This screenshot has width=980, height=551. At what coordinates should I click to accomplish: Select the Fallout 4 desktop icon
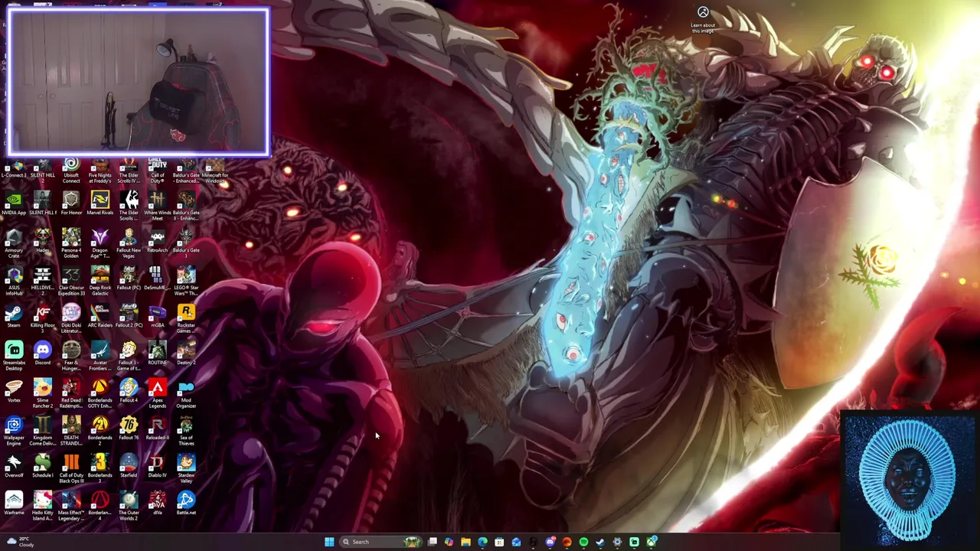(x=129, y=391)
